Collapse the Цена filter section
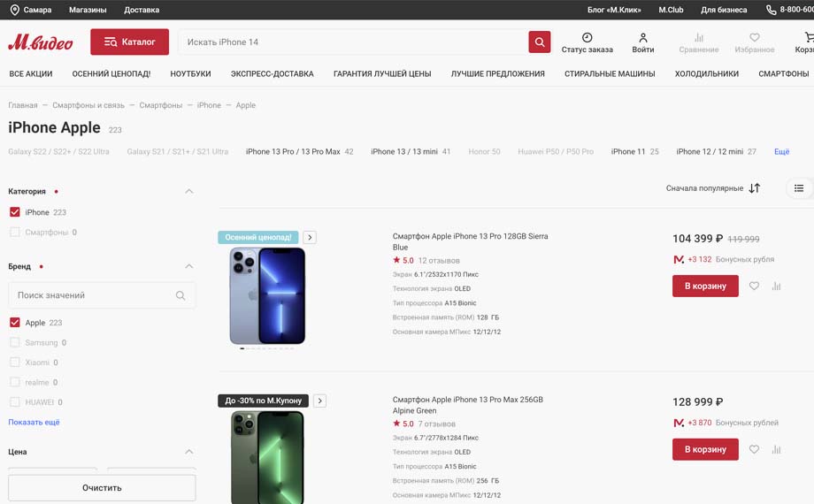 (189, 452)
